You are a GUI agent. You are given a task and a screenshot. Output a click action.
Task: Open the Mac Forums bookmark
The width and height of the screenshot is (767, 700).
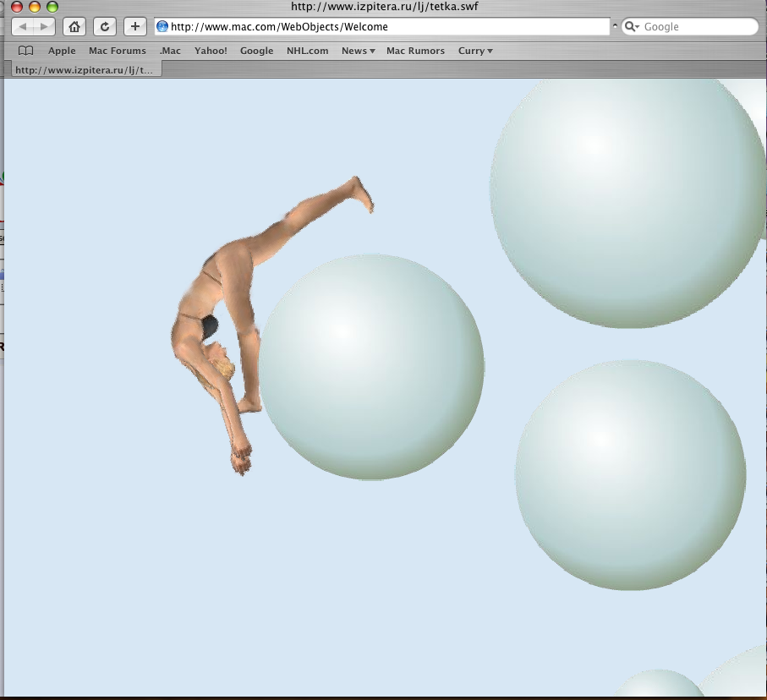(x=118, y=51)
